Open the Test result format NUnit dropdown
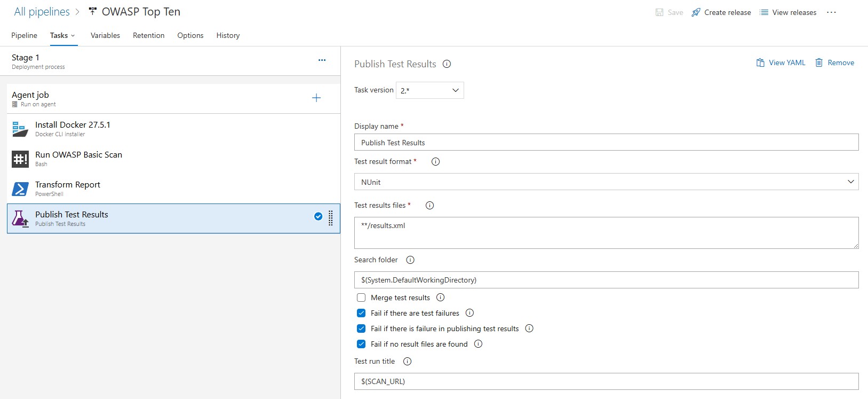The image size is (868, 399). [x=606, y=182]
